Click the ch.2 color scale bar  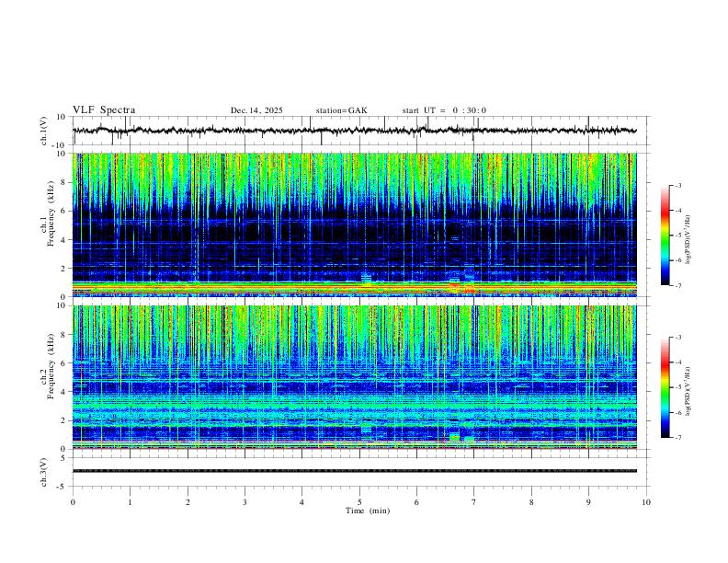tap(665, 387)
